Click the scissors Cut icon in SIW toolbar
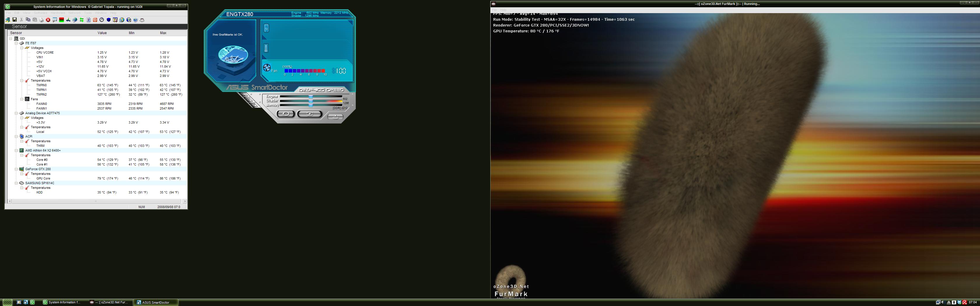This screenshot has width=980, height=306. (x=21, y=20)
